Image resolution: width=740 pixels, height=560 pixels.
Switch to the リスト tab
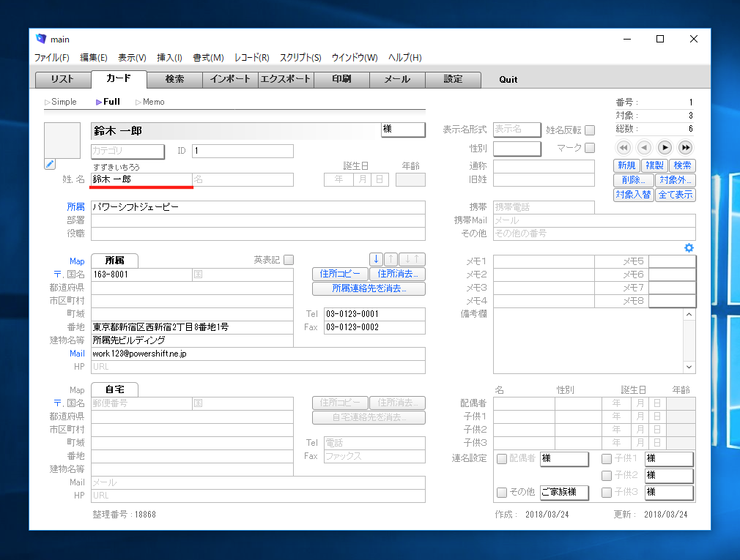[x=63, y=80]
